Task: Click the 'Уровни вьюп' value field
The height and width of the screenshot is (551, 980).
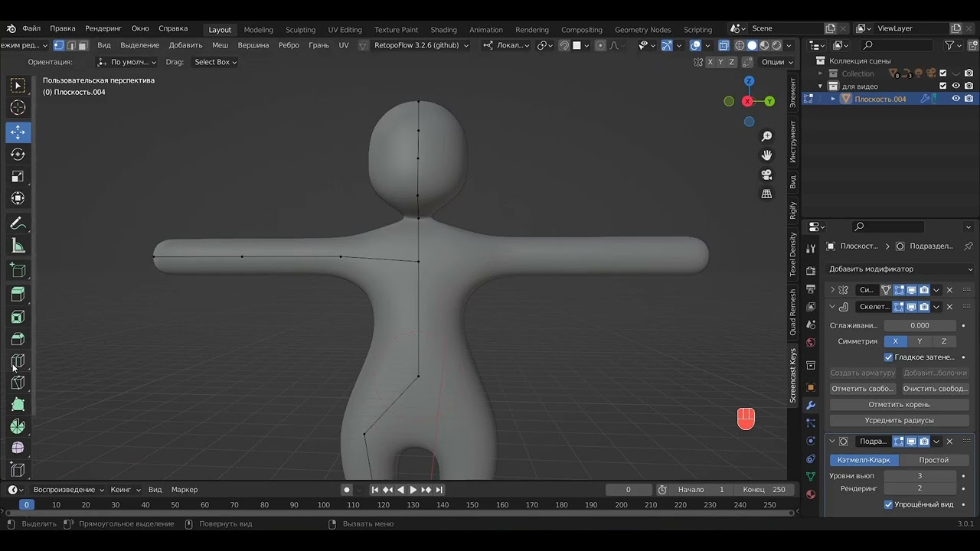Action: coord(920,476)
